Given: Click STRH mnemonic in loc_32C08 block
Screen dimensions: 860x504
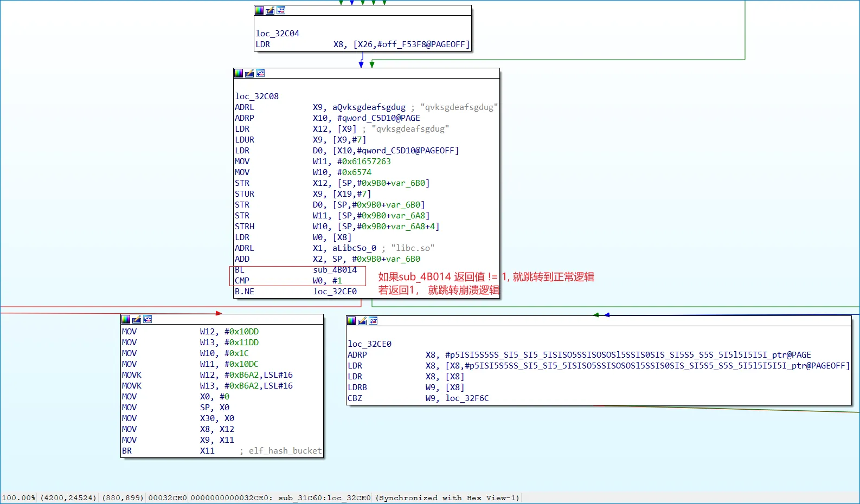Looking at the screenshot, I should 245,227.
